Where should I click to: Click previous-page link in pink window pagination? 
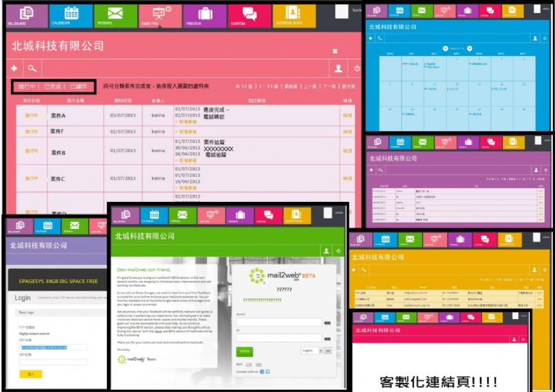[x=310, y=87]
